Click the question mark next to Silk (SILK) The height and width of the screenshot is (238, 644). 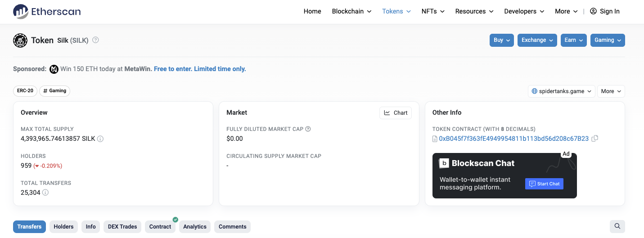(x=95, y=40)
